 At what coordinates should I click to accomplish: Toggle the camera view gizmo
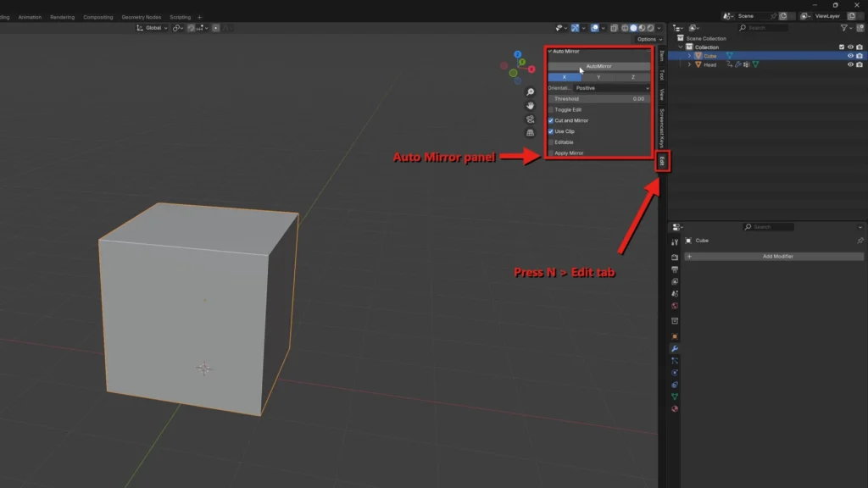(x=531, y=119)
